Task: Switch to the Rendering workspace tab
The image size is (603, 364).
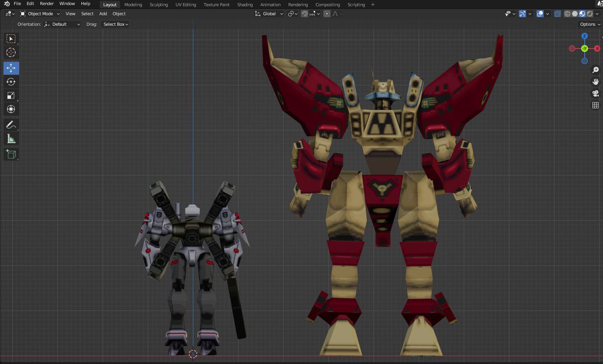Action: pos(298,5)
